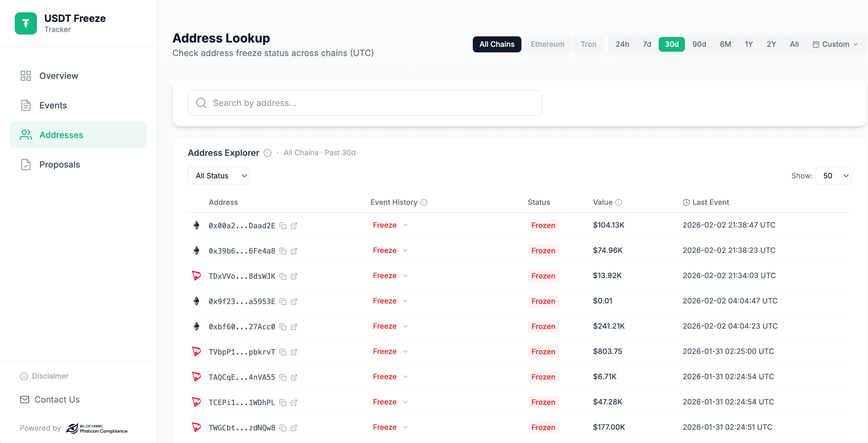Click the Contact Us link
The image size is (868, 443).
[57, 400]
